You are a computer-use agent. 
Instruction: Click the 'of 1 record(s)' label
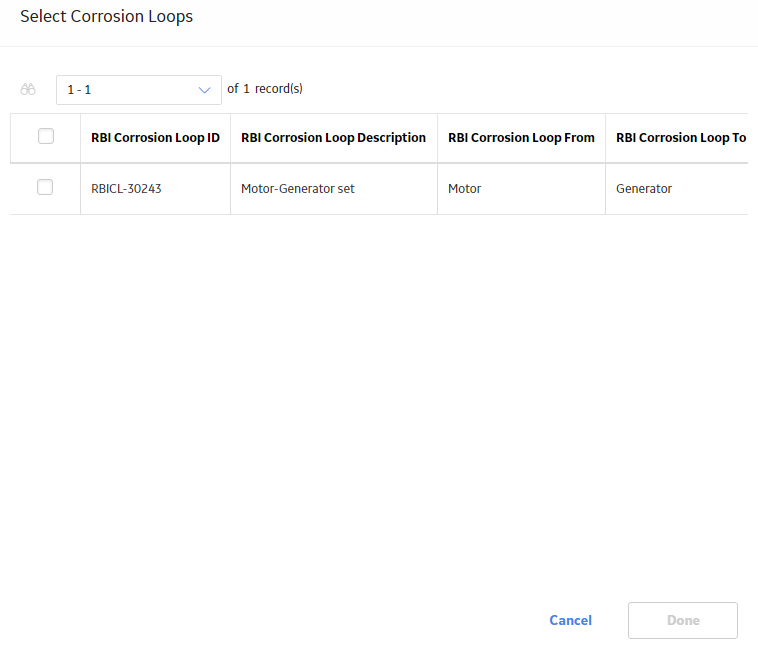tap(265, 89)
